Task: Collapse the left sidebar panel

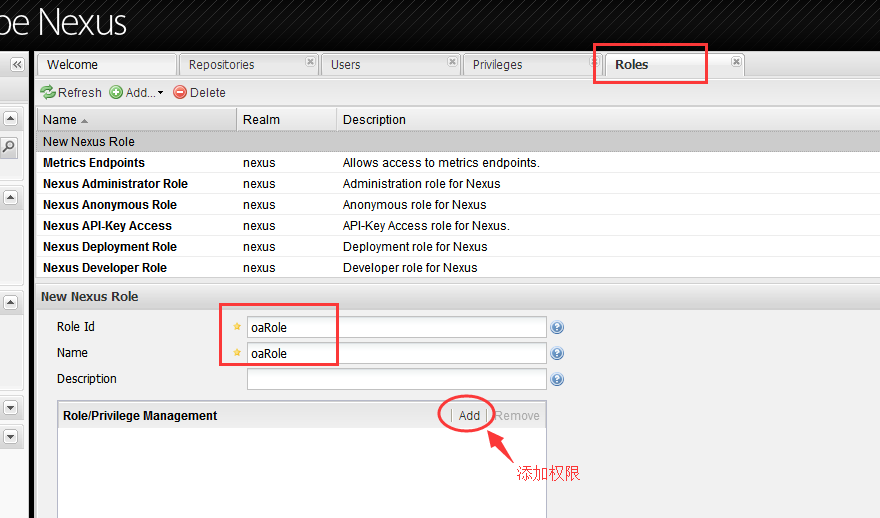Action: (17, 65)
